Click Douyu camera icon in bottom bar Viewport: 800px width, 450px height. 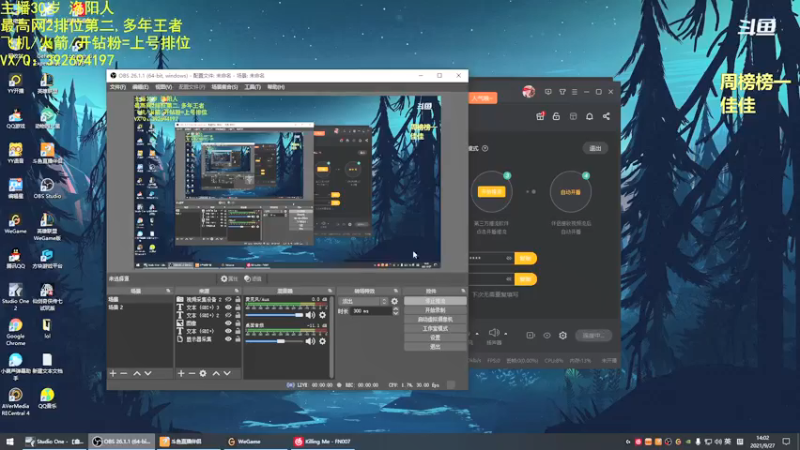click(x=530, y=335)
